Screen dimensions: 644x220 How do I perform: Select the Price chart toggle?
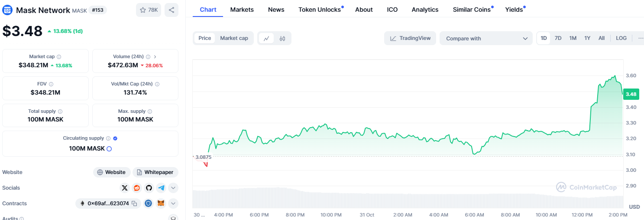coord(205,38)
